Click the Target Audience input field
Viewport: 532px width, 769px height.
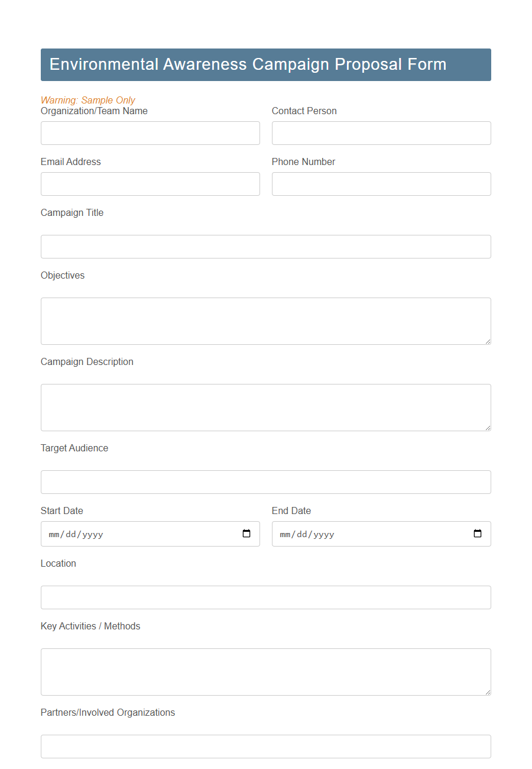(x=265, y=482)
